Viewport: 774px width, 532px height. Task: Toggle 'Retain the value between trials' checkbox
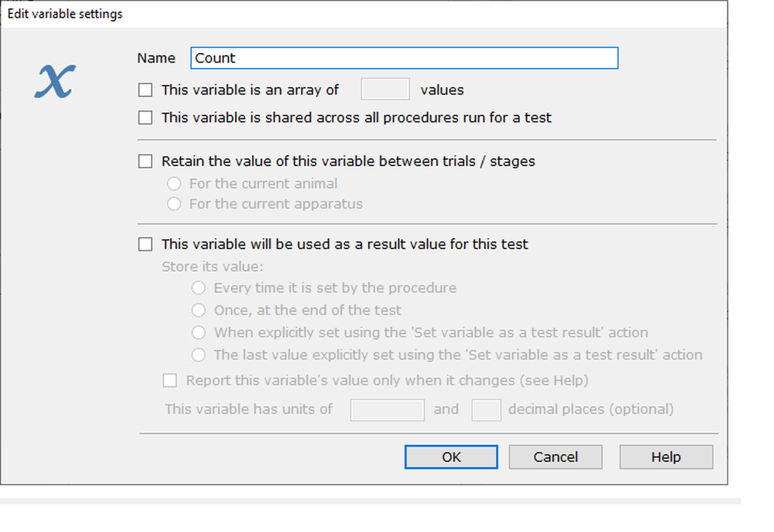tap(145, 161)
